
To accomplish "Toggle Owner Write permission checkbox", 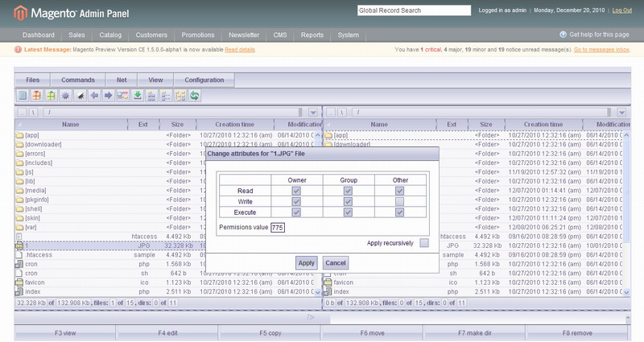I will point(296,202).
